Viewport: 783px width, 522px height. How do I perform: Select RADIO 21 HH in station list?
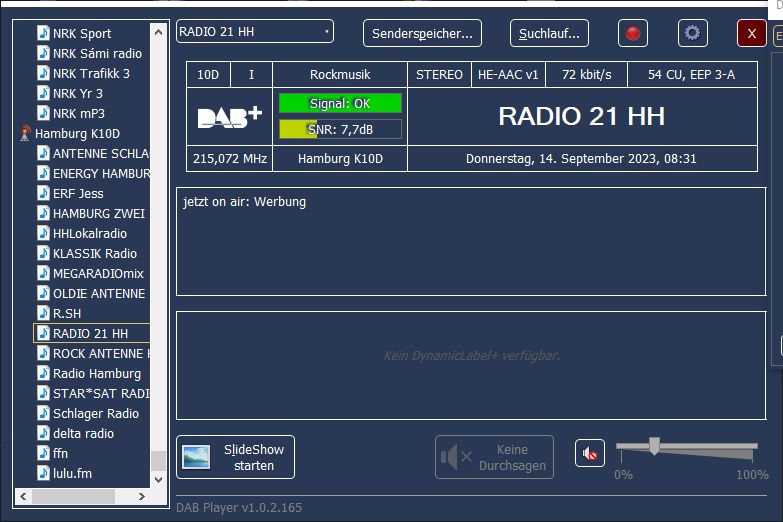[90, 333]
